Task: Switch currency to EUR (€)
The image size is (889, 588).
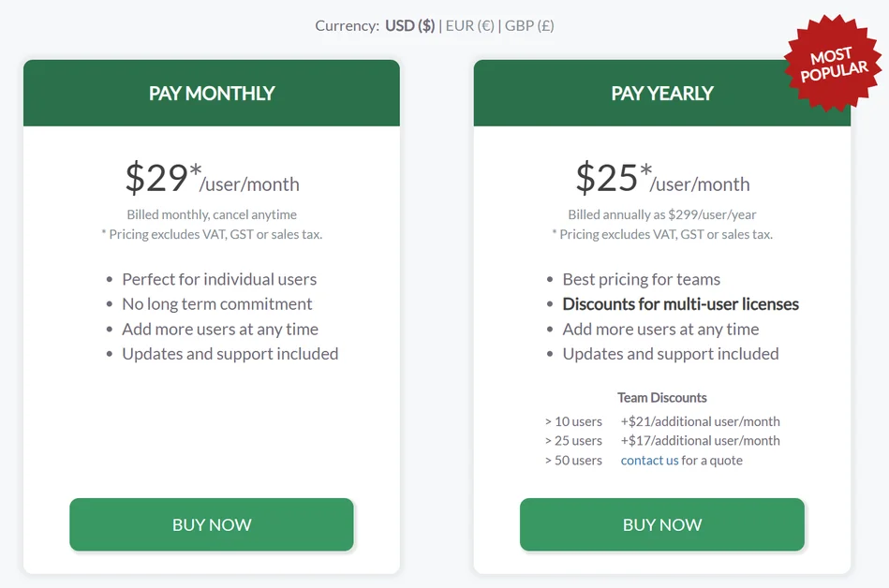Action: click(x=470, y=25)
